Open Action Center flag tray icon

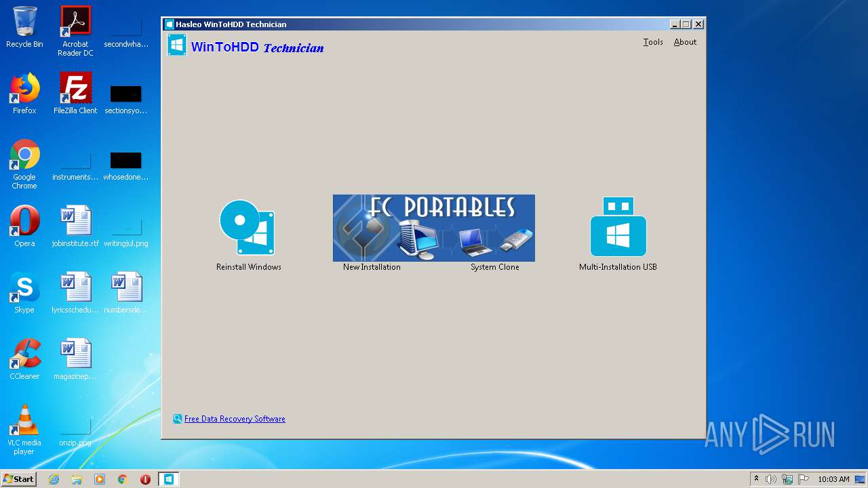pos(804,479)
